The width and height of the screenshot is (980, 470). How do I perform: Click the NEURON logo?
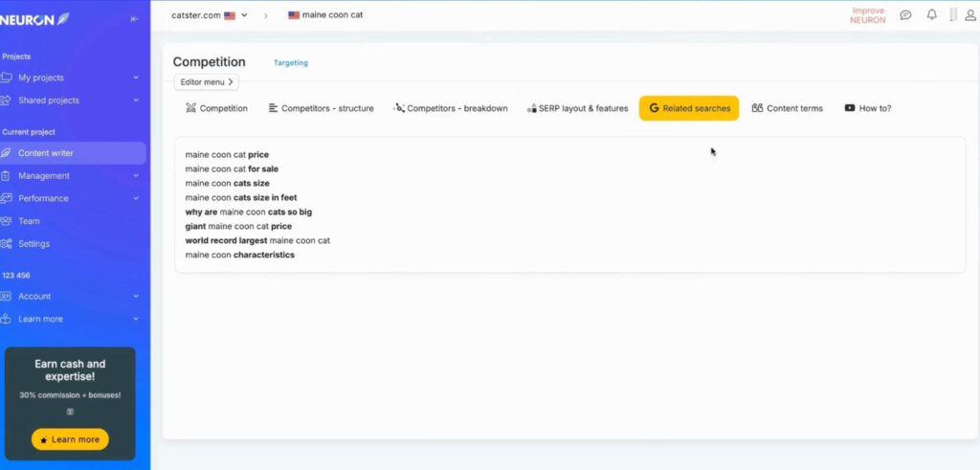tap(34, 19)
